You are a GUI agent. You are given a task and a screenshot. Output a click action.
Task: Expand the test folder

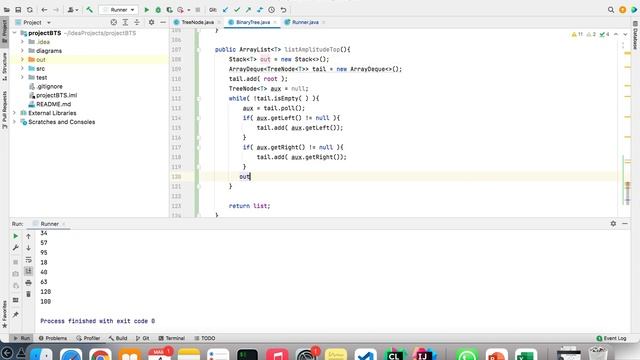tap(22, 78)
